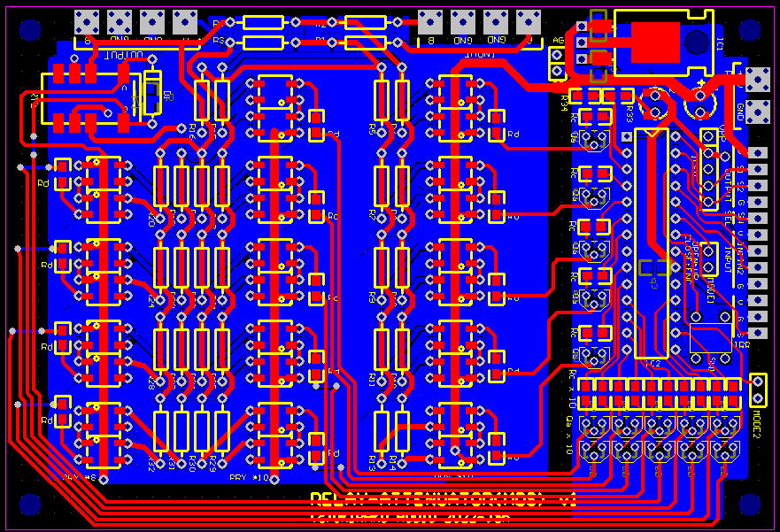Click the R28 resistor label

click(x=151, y=382)
